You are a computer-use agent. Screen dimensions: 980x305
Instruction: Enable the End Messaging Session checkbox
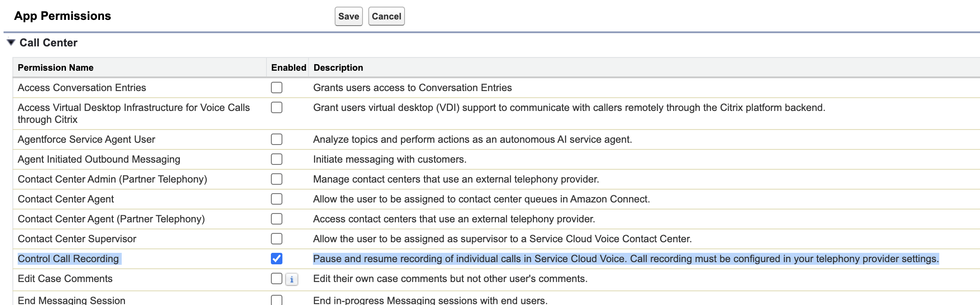[x=277, y=300]
